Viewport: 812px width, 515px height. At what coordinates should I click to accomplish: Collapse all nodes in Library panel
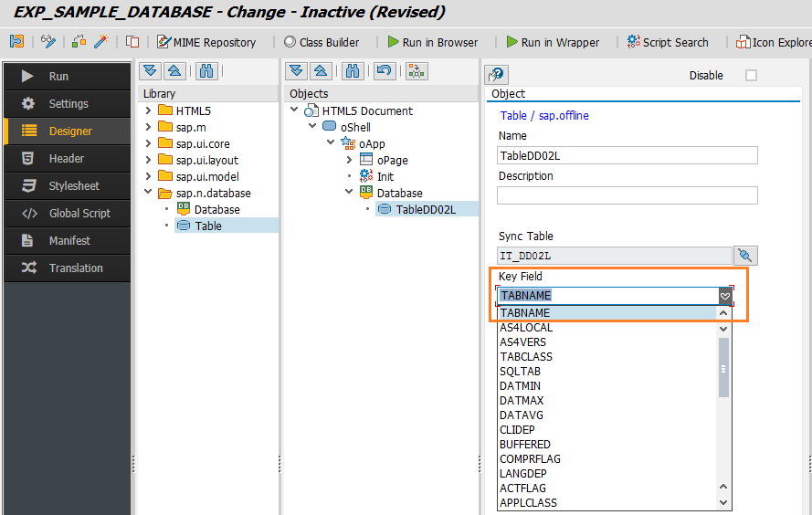174,71
